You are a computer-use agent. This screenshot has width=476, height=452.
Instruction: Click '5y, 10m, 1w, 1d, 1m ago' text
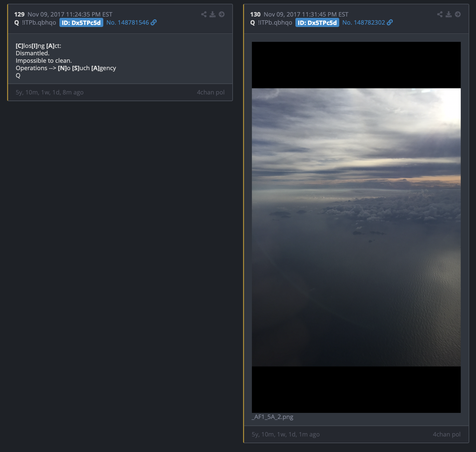pos(286,434)
